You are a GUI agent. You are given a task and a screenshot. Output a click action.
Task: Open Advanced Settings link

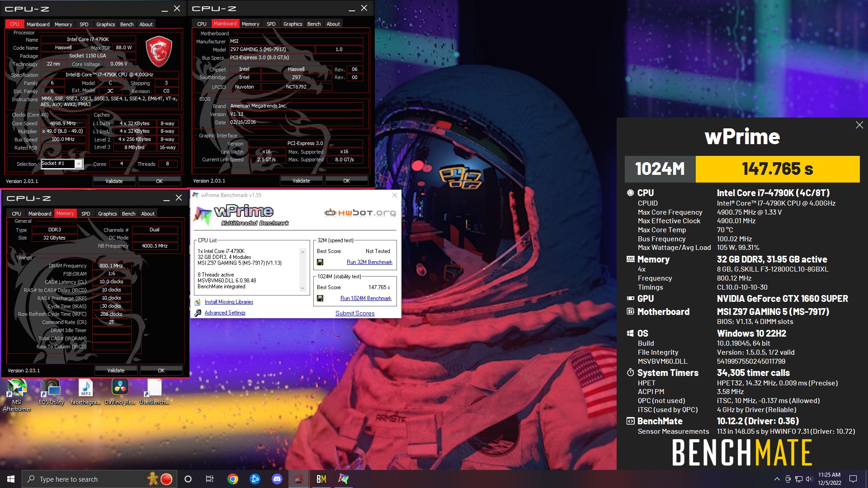[225, 313]
